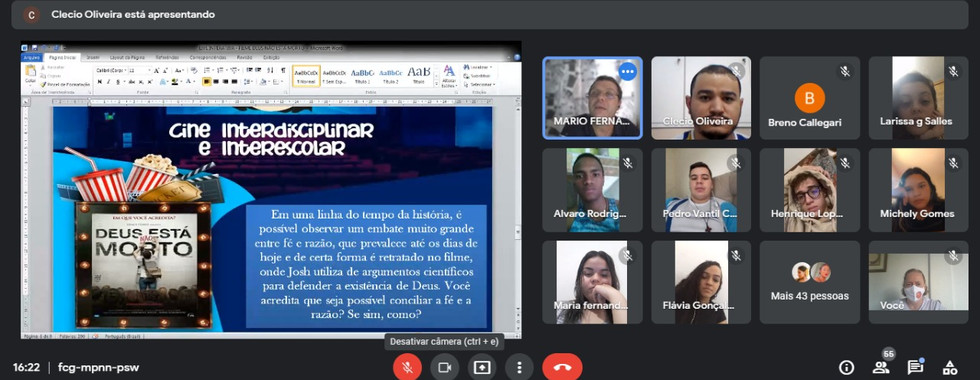Show everyone via the people icon
The width and height of the screenshot is (980, 380).
(881, 368)
